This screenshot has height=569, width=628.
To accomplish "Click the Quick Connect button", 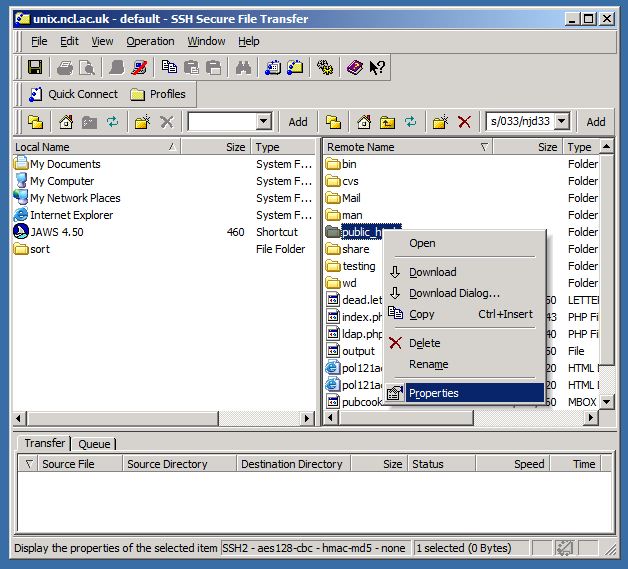I will coord(70,94).
